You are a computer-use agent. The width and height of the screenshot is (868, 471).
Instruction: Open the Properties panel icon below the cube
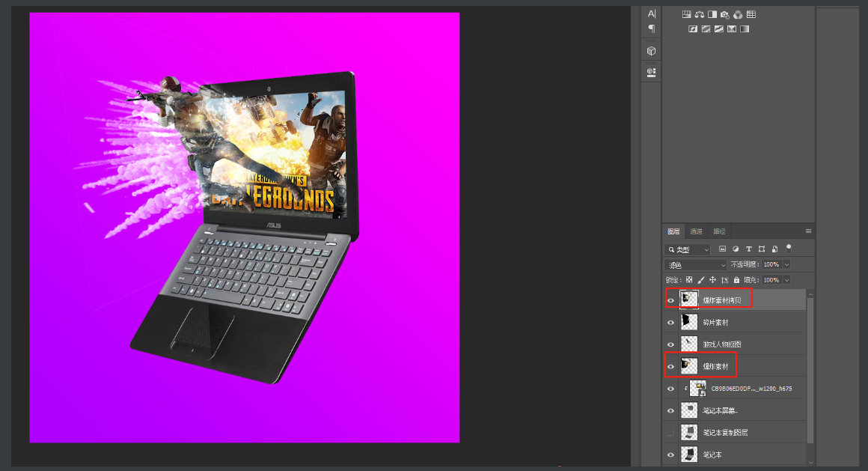pyautogui.click(x=652, y=72)
